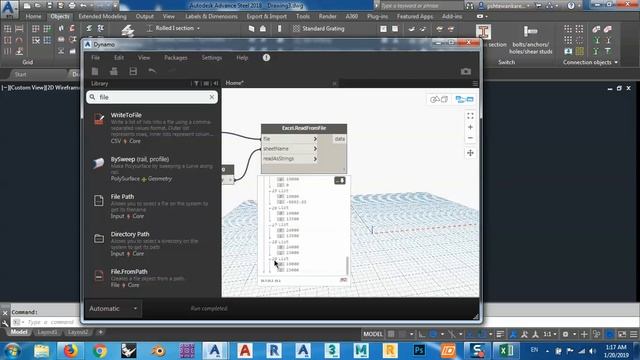Select the WriteToFile node result
640x360 pixels.
pos(152,128)
